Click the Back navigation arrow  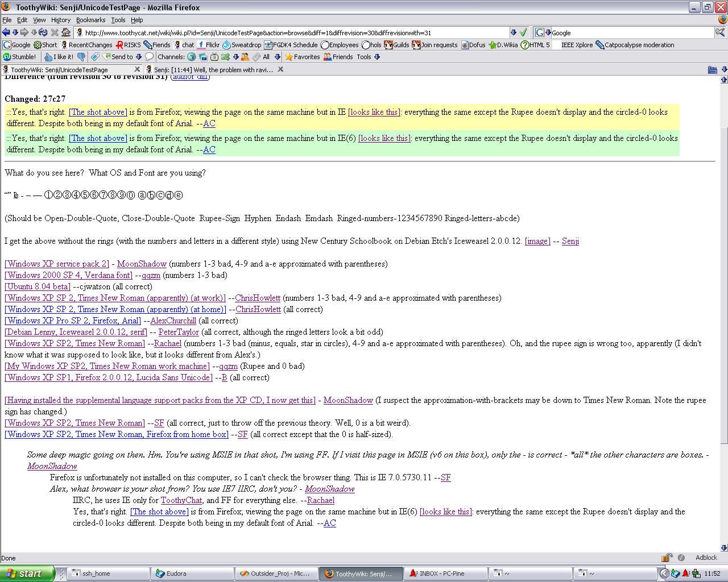click(x=6, y=32)
